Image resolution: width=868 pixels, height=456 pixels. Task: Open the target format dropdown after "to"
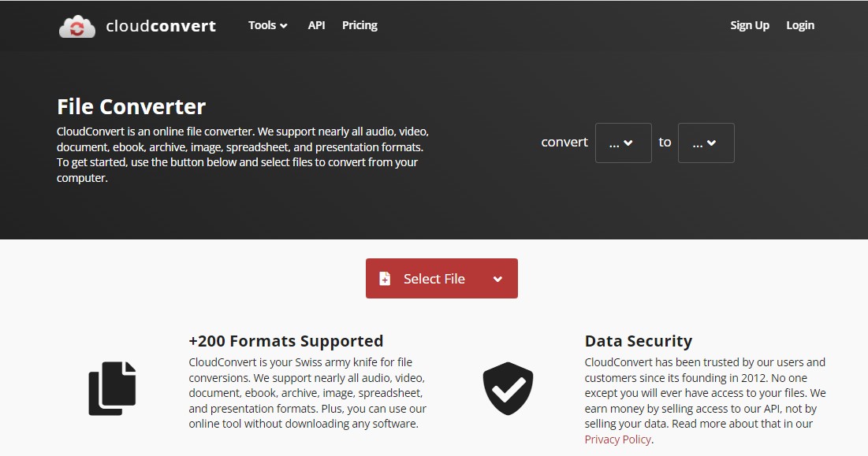pyautogui.click(x=706, y=143)
